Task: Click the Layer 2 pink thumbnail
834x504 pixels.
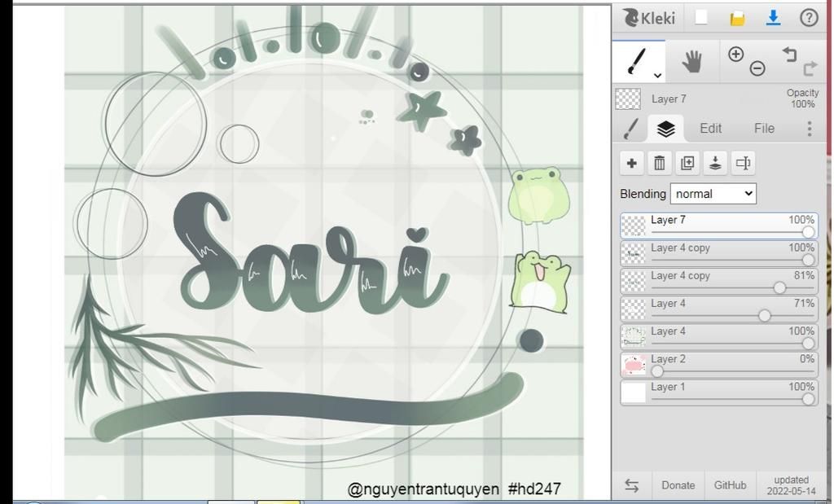Action: coord(634,366)
